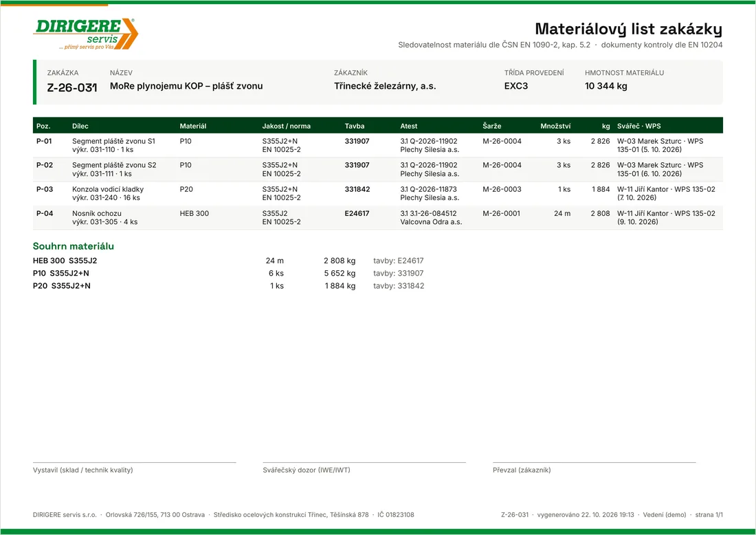Click 'Segment pláště zvonu S1' part name
Screen dimensions: 756x535
click(x=114, y=142)
